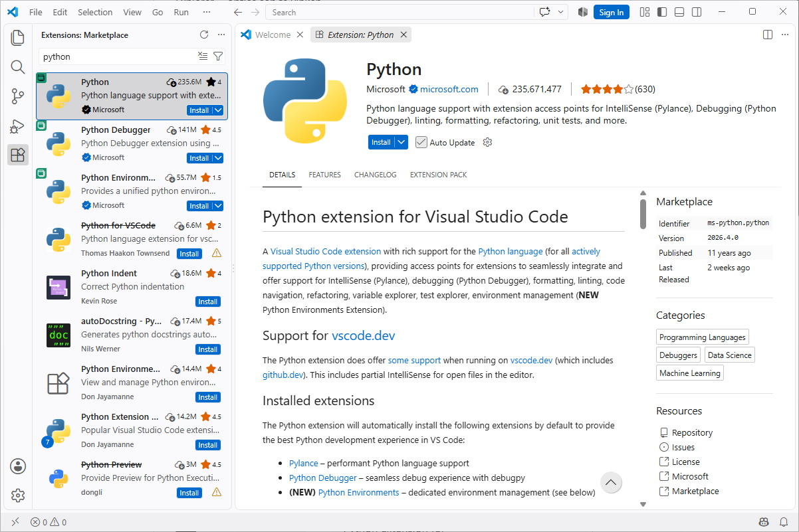Switch to the Welcome editor tab
799x532 pixels.
tap(273, 35)
